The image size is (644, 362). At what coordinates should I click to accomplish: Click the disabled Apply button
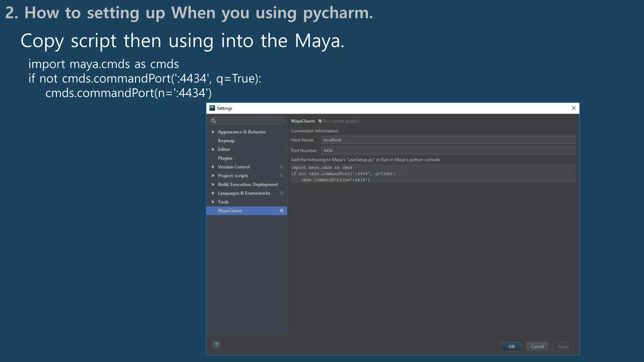click(563, 346)
